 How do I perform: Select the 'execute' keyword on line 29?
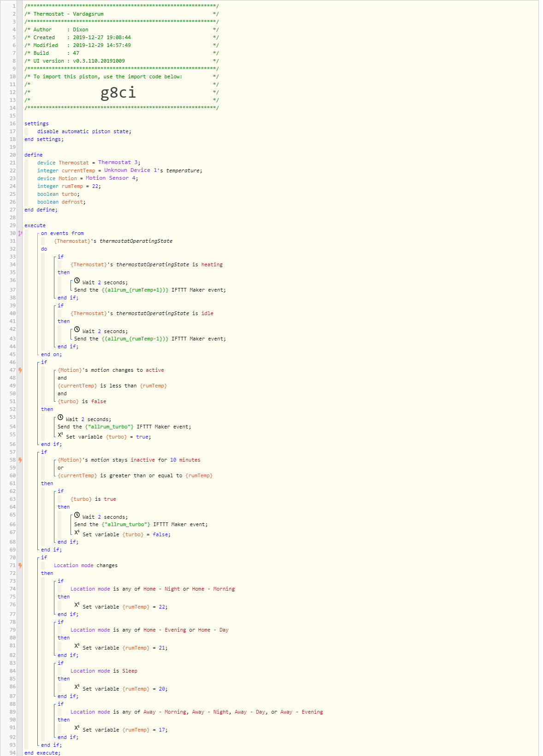35,225
